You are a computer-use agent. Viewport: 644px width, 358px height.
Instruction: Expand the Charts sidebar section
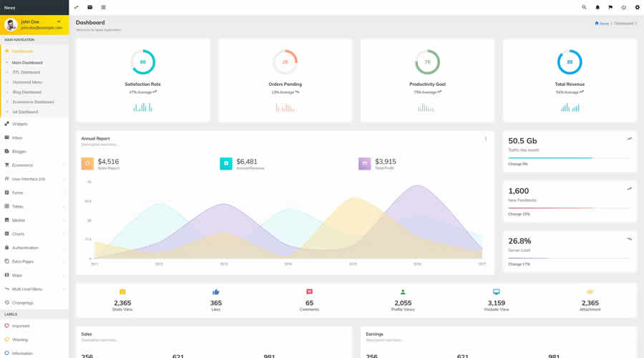click(34, 234)
